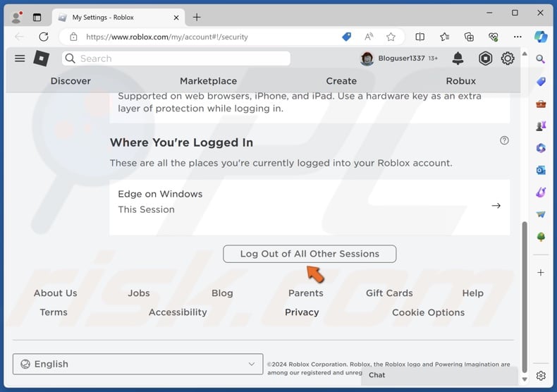557x392 pixels.
Task: Click the help question mark icon
Action: [x=504, y=140]
